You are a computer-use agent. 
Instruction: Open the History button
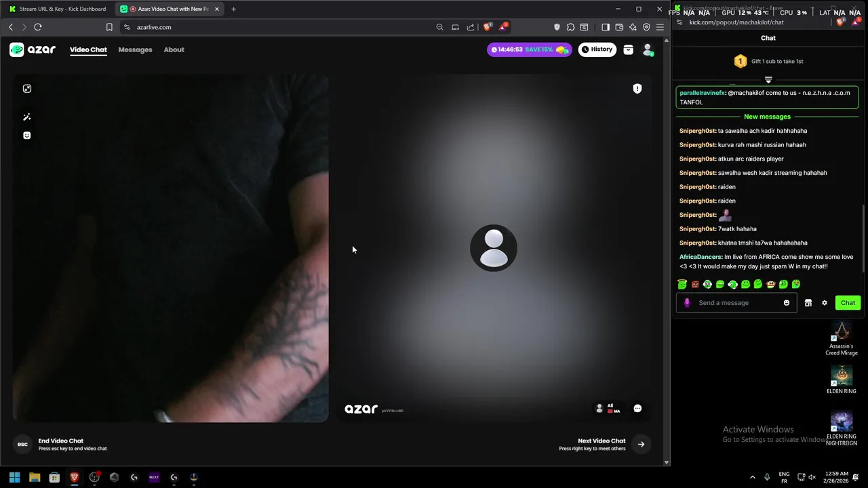click(597, 49)
